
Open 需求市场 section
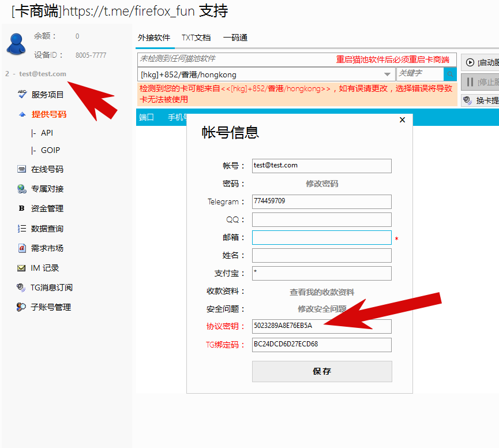point(47,248)
